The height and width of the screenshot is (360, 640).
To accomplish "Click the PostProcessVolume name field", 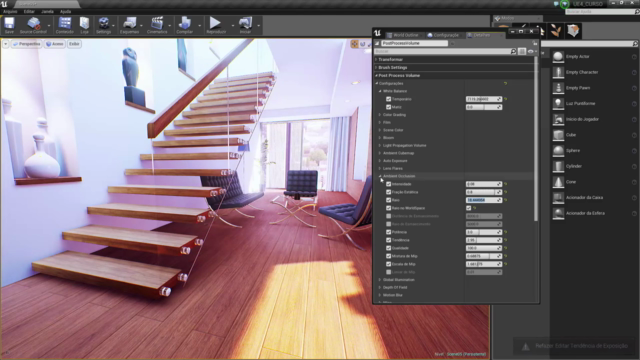I will pos(414,43).
